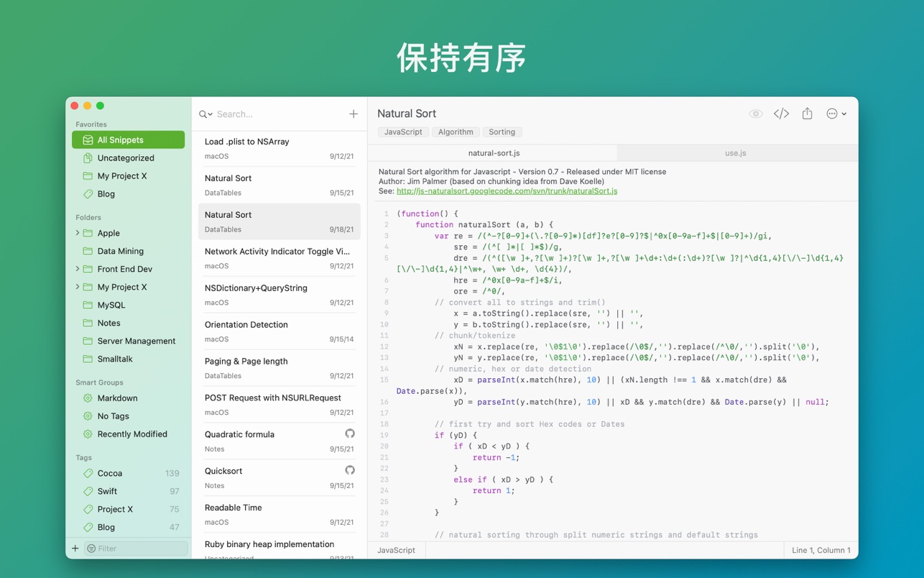924x578 pixels.
Task: Click the MySQL folder icon
Action: [x=88, y=305]
